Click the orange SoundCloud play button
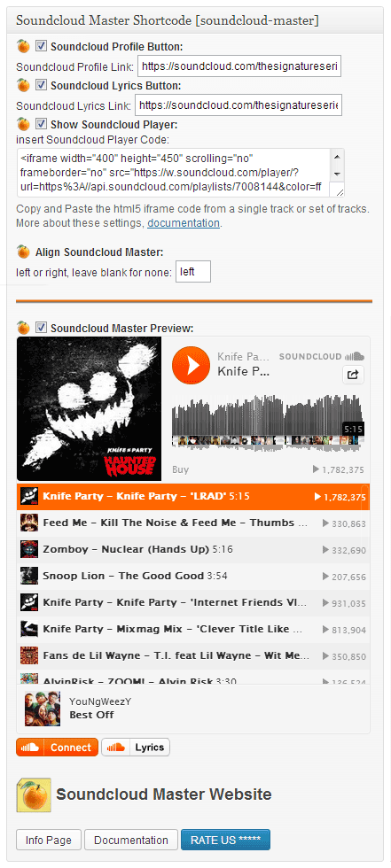This screenshot has height=868, width=391. [192, 365]
